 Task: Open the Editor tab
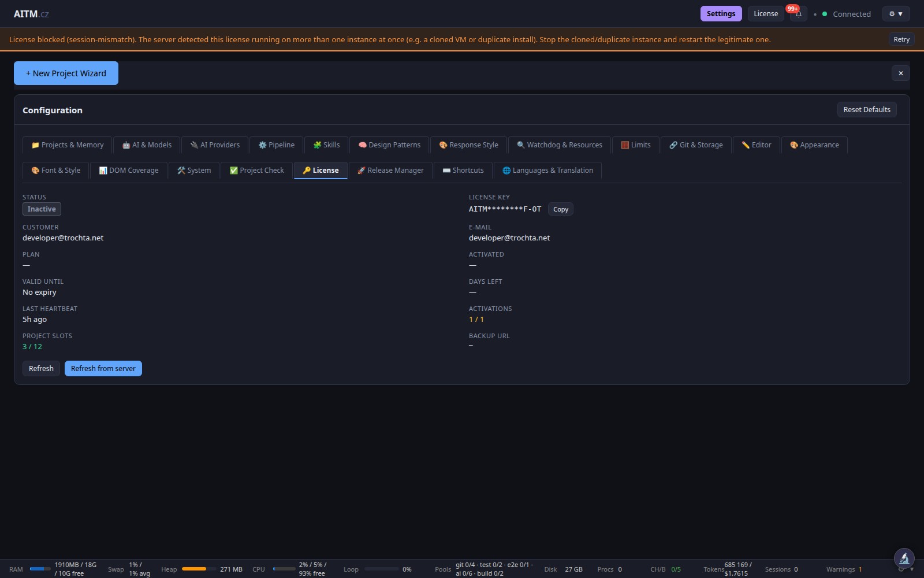click(x=757, y=145)
